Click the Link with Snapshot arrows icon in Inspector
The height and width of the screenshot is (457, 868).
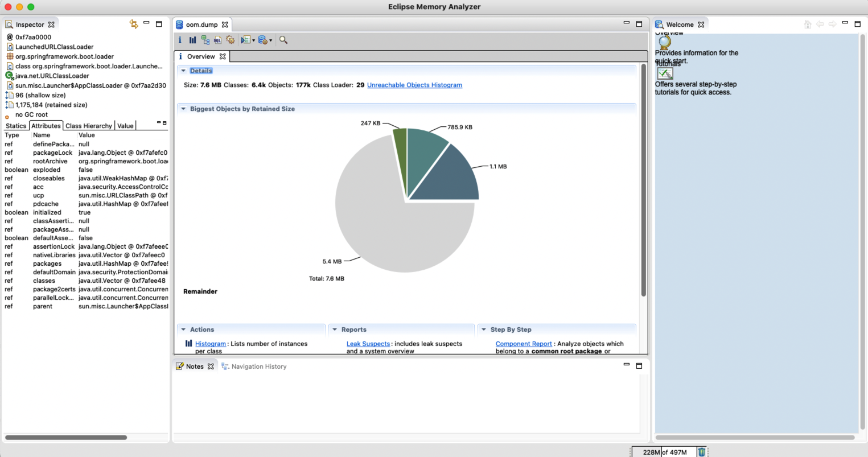click(134, 24)
